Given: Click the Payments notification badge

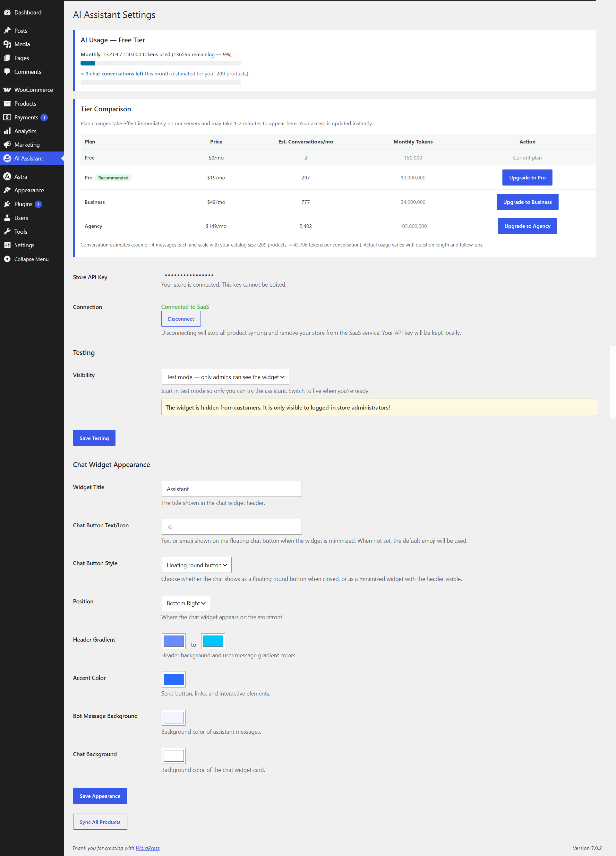Looking at the screenshot, I should tap(44, 118).
